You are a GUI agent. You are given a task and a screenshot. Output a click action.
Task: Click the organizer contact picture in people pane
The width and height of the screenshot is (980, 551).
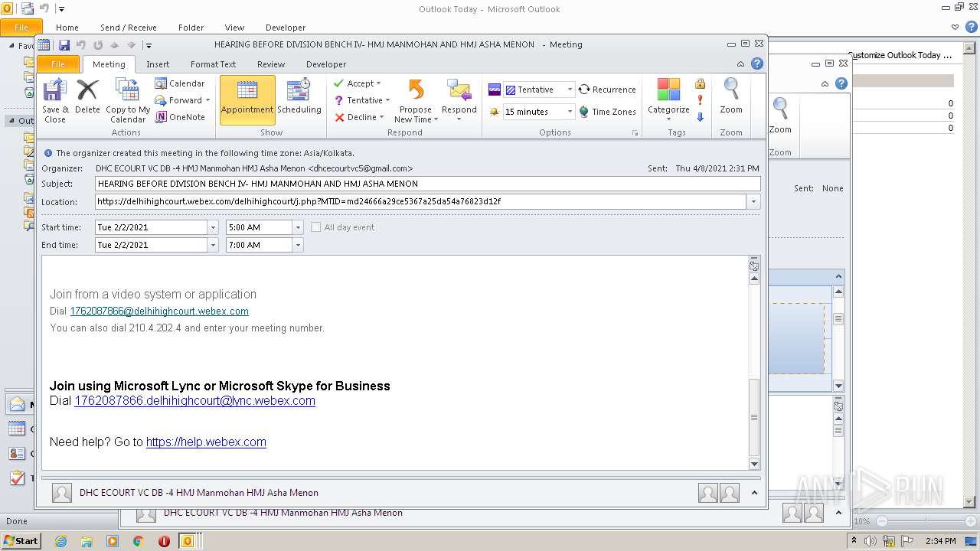62,493
